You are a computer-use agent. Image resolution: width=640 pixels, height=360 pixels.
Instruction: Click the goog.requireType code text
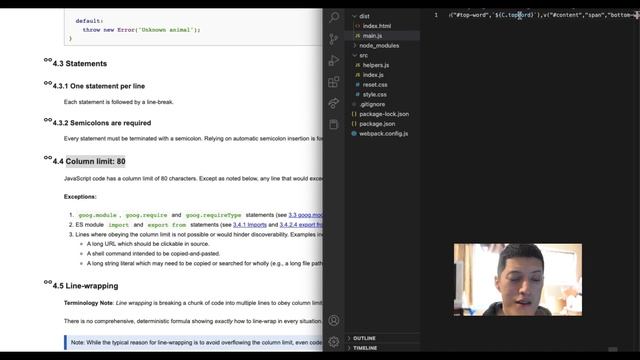213,215
